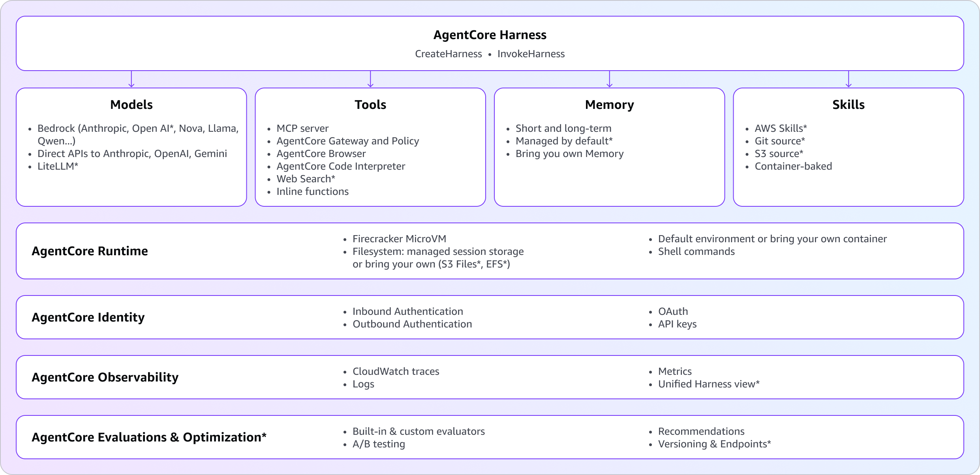Select the CloudWatch traces bullet
980x475 pixels.
tap(396, 371)
